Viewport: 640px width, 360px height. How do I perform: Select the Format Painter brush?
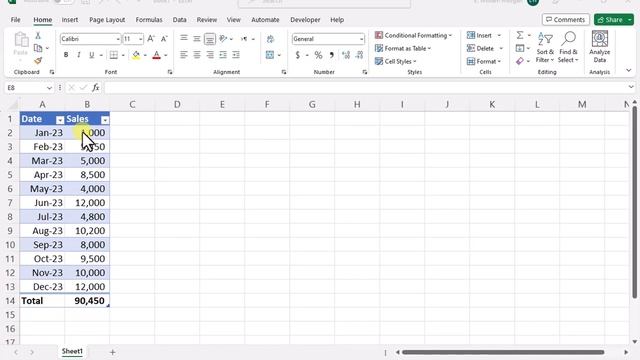(x=38, y=61)
